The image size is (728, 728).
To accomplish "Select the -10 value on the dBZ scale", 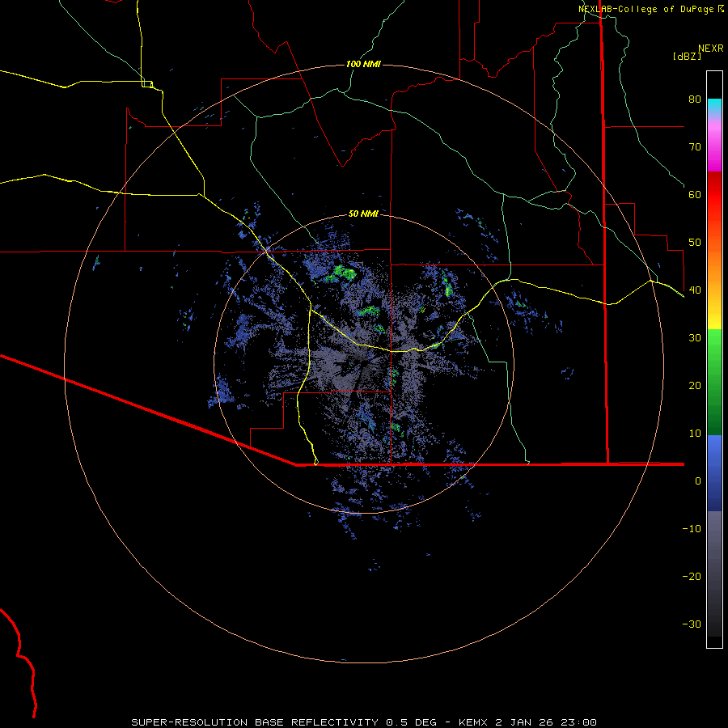I will click(x=692, y=529).
